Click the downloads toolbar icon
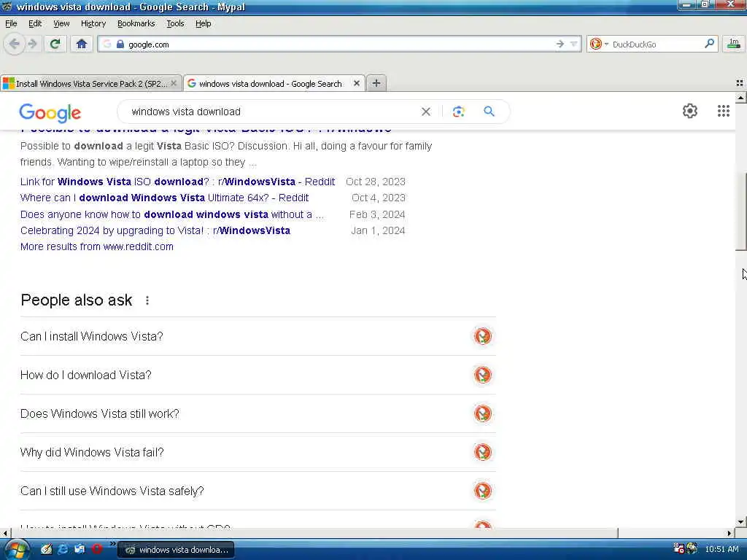Viewport: 747px width, 560px height. pos(734,44)
